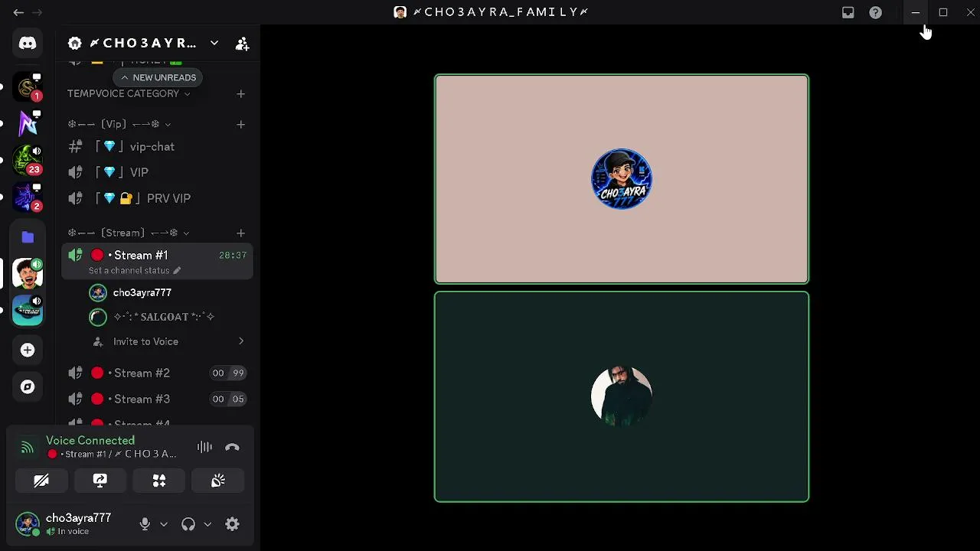Expand Invite to Voice arrow
The width and height of the screenshot is (980, 551).
tap(241, 341)
